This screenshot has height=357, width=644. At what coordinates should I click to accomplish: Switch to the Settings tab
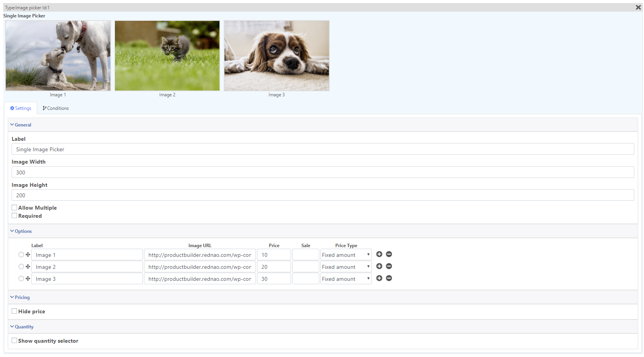(21, 108)
